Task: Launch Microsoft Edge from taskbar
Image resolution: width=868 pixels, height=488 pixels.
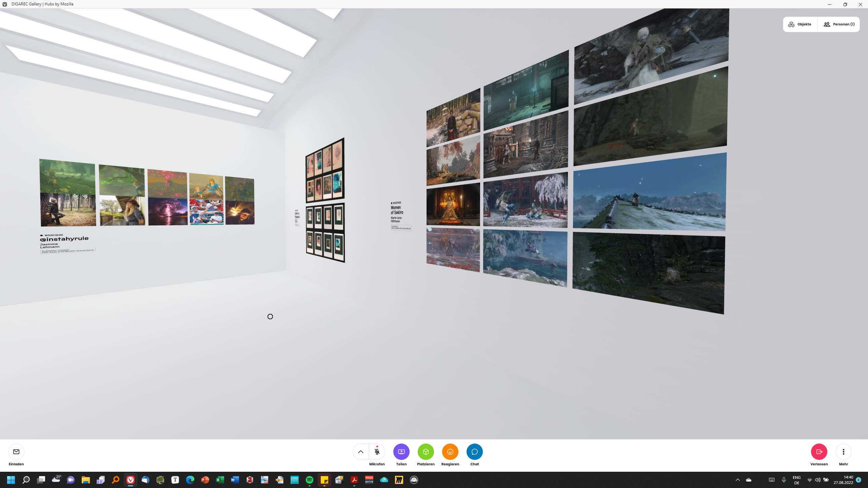Action: [x=190, y=480]
